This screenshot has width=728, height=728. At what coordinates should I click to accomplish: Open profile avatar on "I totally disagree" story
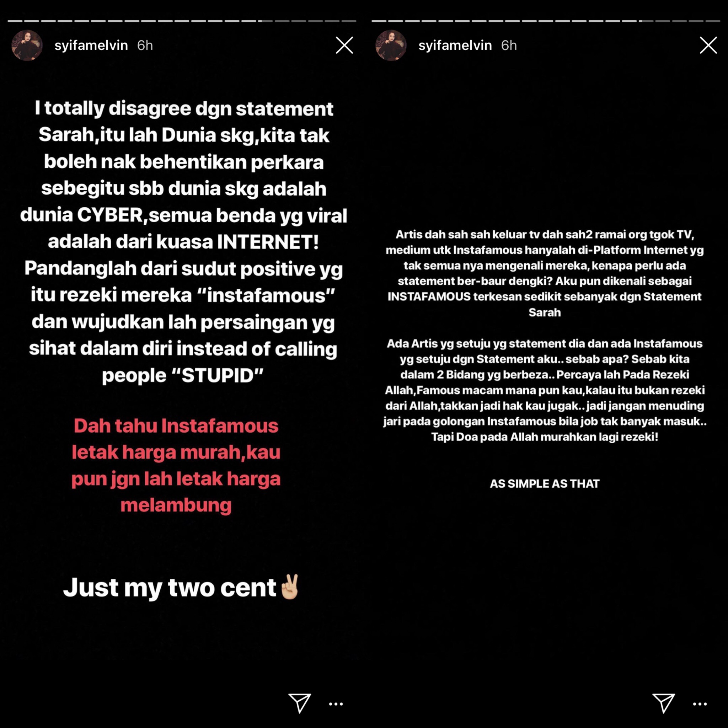tap(27, 45)
